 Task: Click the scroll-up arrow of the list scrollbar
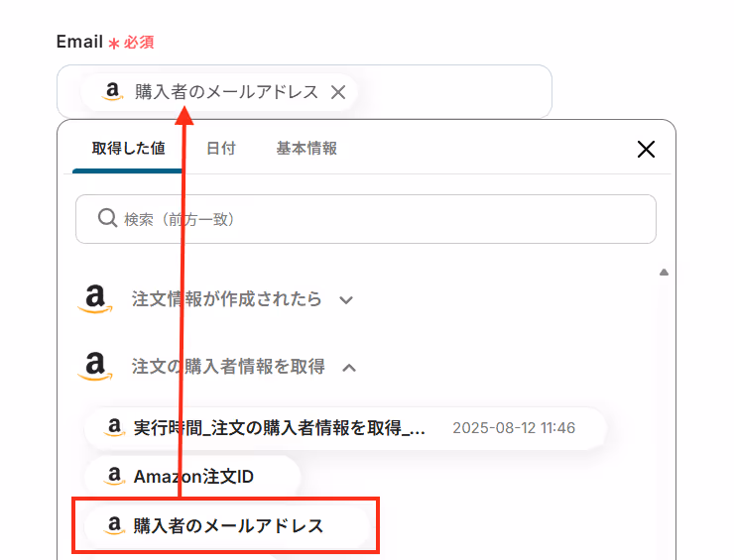pyautogui.click(x=664, y=273)
